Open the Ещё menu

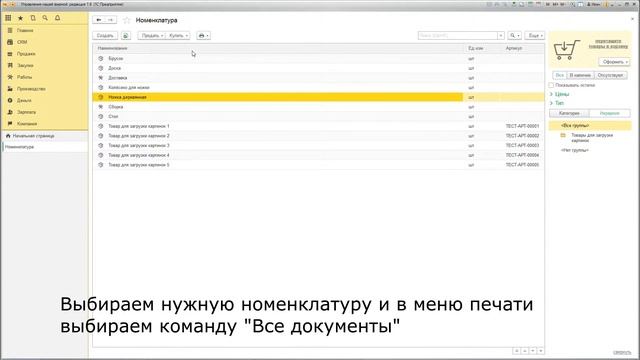pyautogui.click(x=535, y=36)
